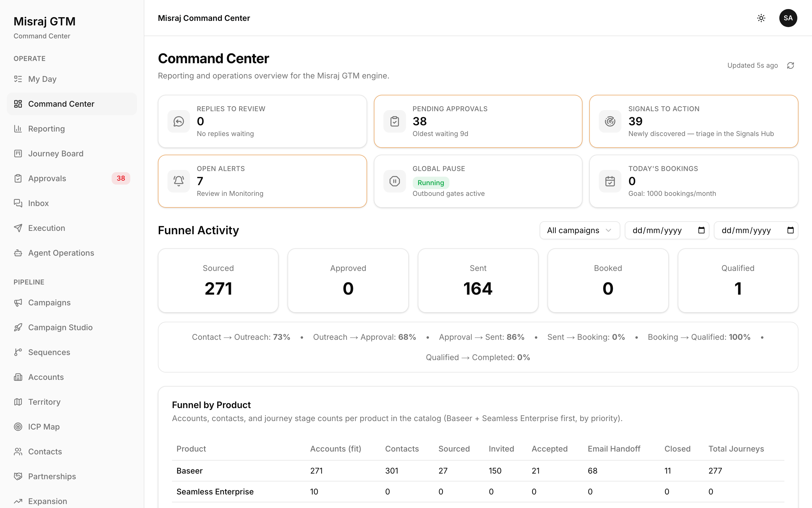812x508 pixels.
Task: Open the SA user avatar menu
Action: pyautogui.click(x=788, y=18)
